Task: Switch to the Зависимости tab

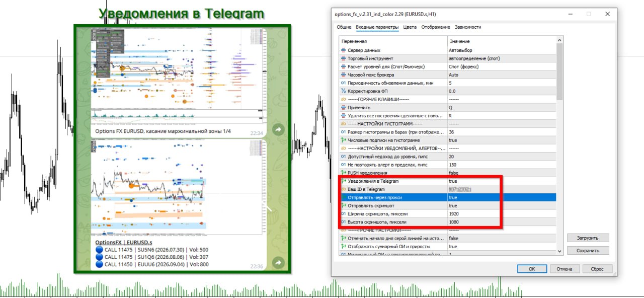Action: [468, 27]
